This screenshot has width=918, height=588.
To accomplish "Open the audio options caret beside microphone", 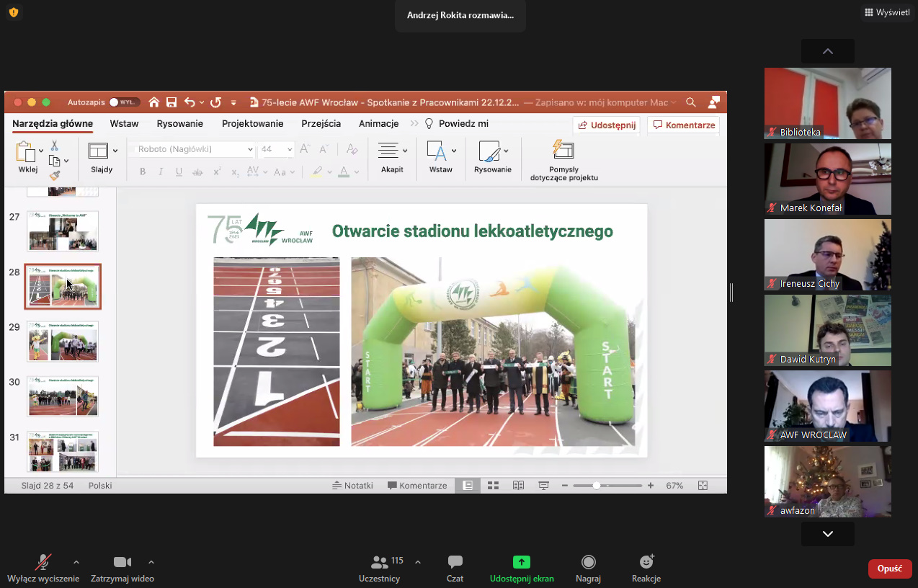I will coord(76,562).
